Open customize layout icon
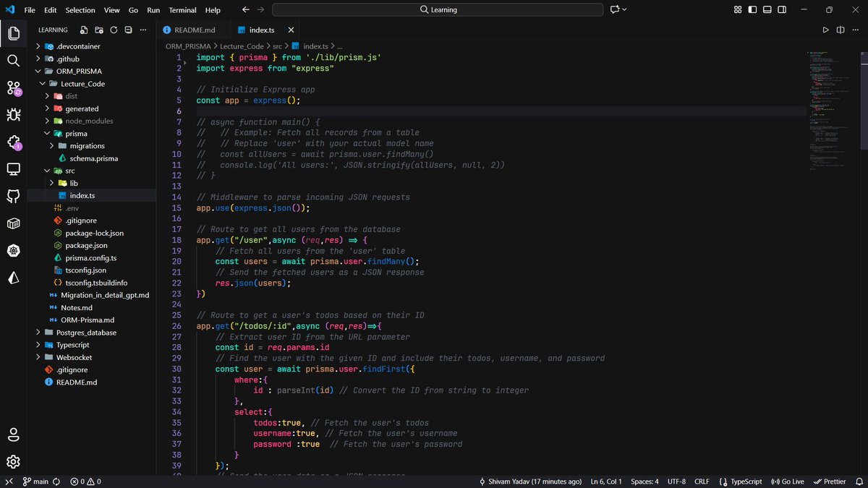Image resolution: width=868 pixels, height=488 pixels. (738, 10)
